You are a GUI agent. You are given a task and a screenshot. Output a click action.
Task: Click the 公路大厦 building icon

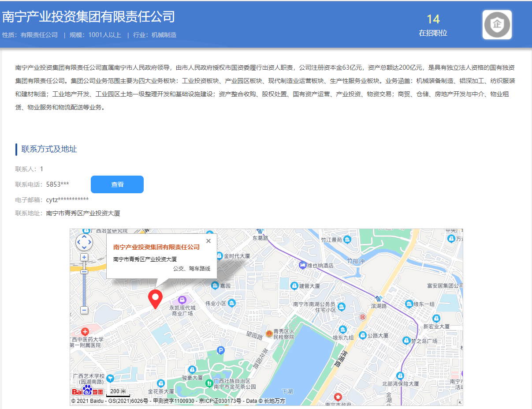[362, 335]
